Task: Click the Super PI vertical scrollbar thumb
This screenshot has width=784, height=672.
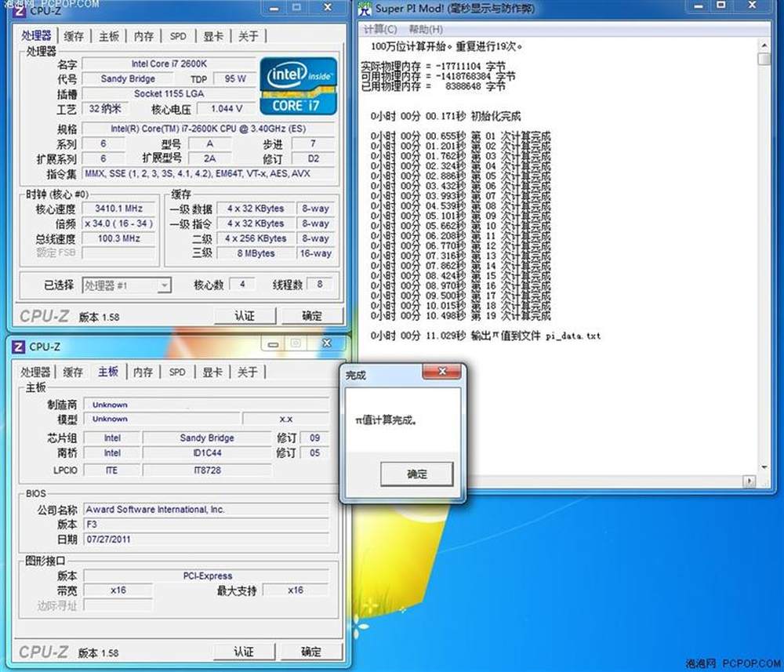Action: point(764,59)
